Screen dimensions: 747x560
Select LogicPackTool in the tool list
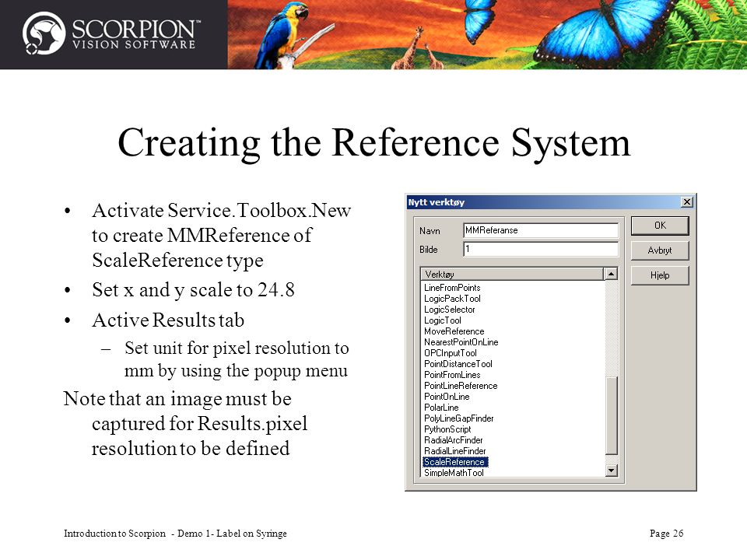coord(452,299)
